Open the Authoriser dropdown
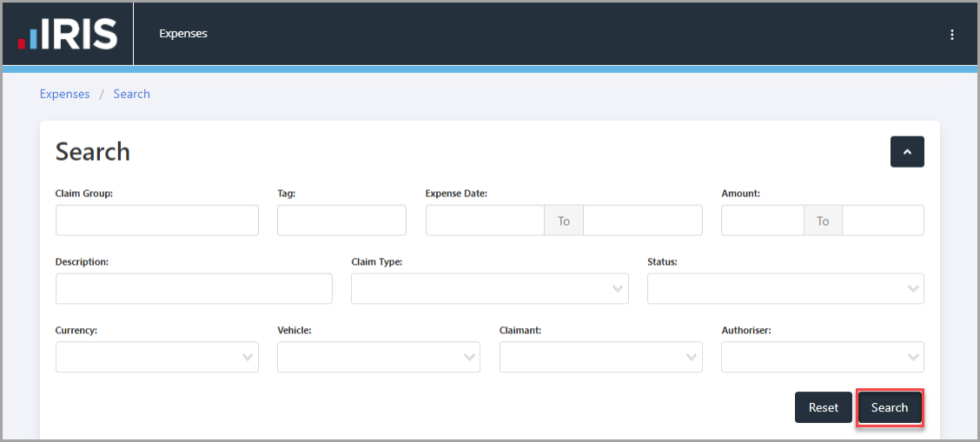The image size is (980, 442). click(823, 357)
